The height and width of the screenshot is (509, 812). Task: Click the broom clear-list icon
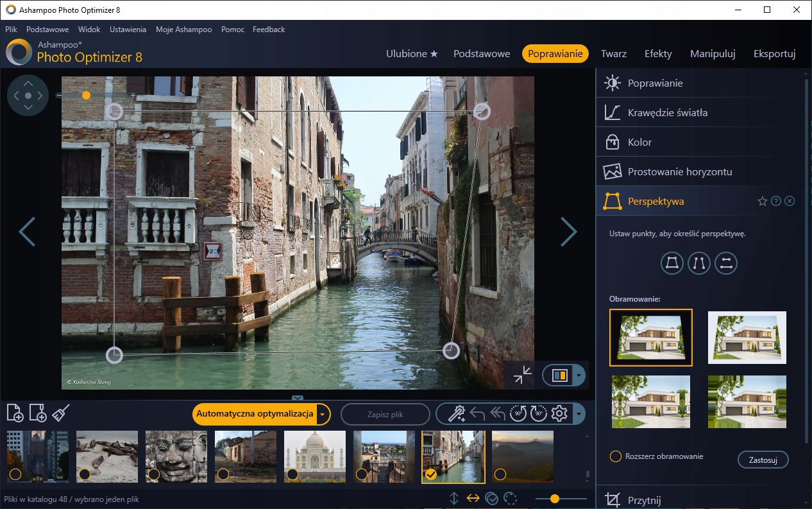(61, 413)
